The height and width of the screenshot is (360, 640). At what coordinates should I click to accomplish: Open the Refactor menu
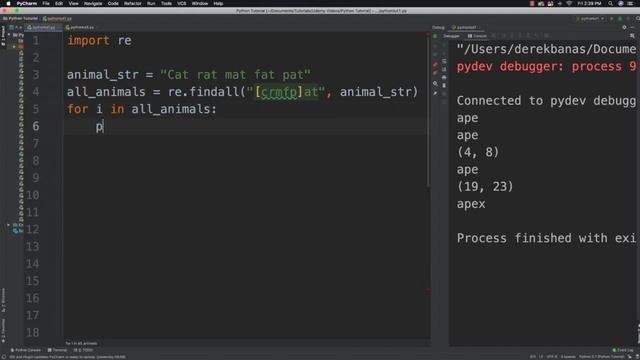click(x=133, y=3)
